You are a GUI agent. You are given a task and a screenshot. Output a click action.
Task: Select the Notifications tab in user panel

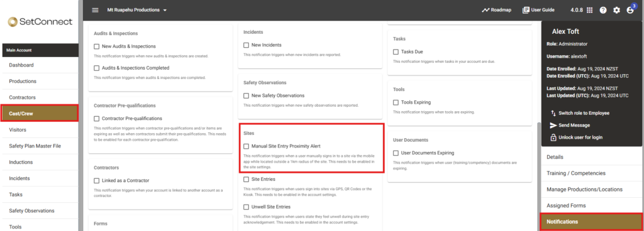(591, 222)
